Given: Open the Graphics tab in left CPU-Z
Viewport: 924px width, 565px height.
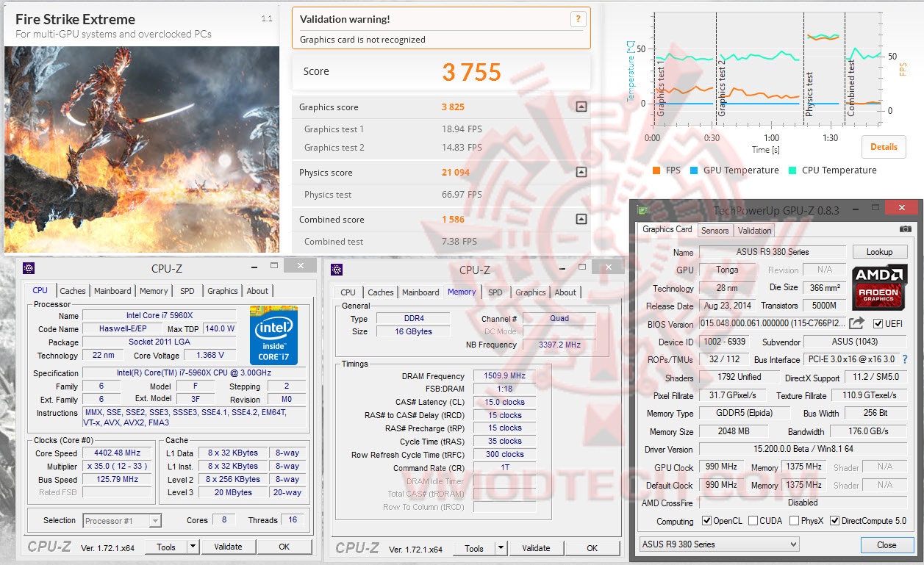Looking at the screenshot, I should [222, 291].
